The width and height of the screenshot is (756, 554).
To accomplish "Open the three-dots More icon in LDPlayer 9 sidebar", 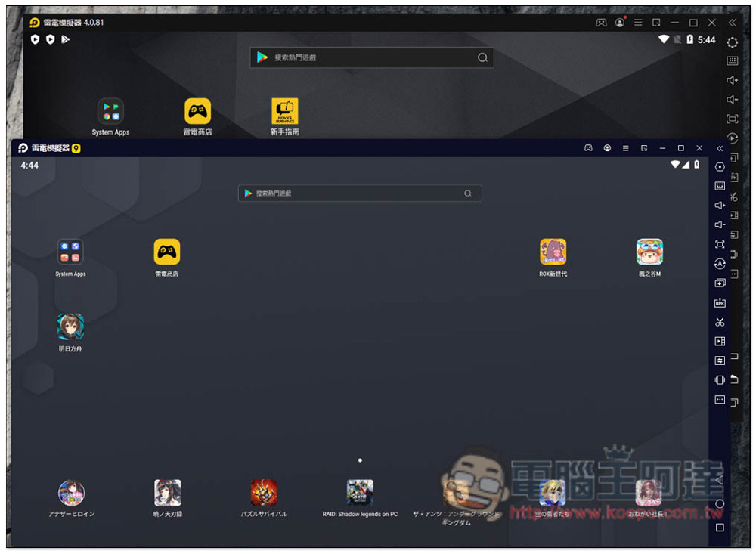I will (720, 400).
